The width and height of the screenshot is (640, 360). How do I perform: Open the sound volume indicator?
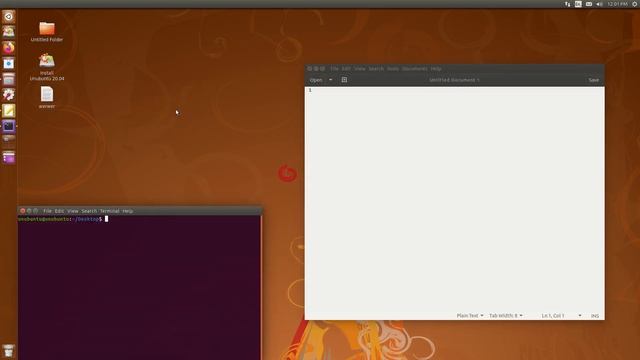click(x=599, y=4)
